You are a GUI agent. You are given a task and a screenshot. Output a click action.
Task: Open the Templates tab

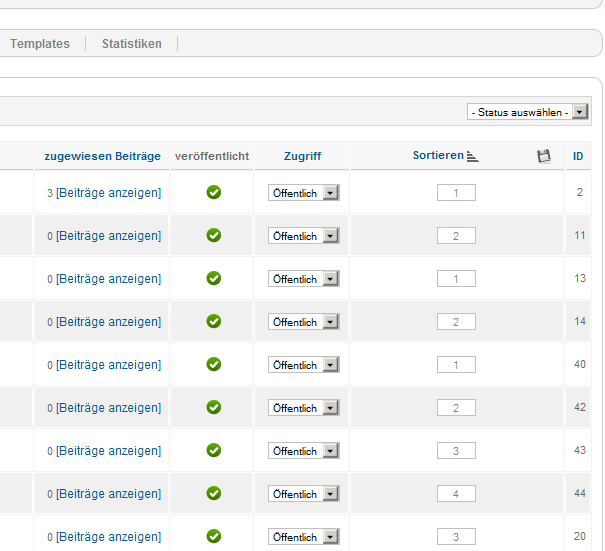pyautogui.click(x=40, y=44)
